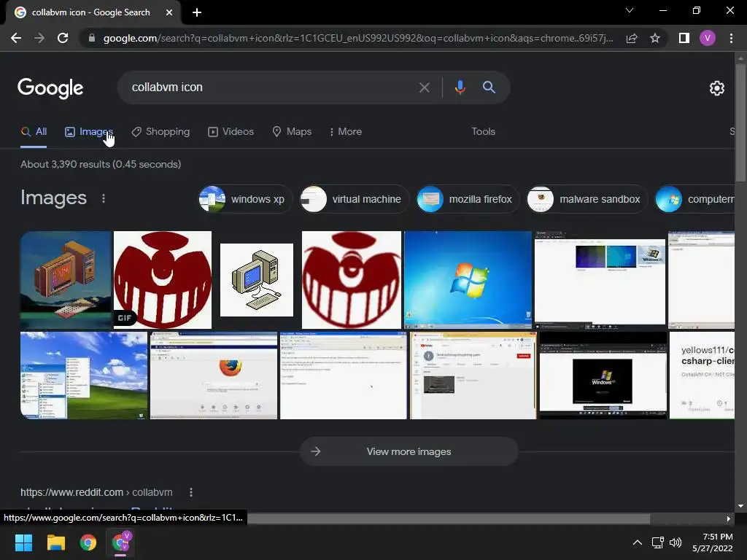Go back to the previous page
This screenshot has height=560, width=747.
pyautogui.click(x=16, y=38)
